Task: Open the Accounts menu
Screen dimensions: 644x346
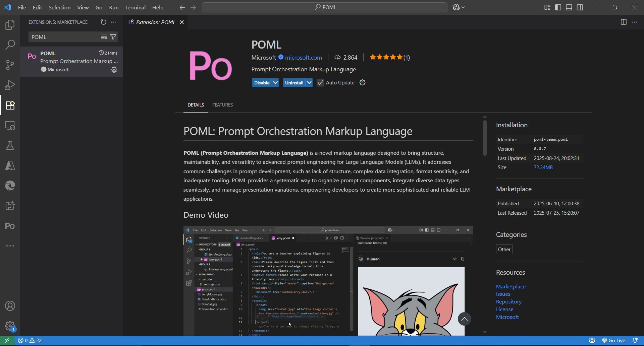Action: [10, 306]
